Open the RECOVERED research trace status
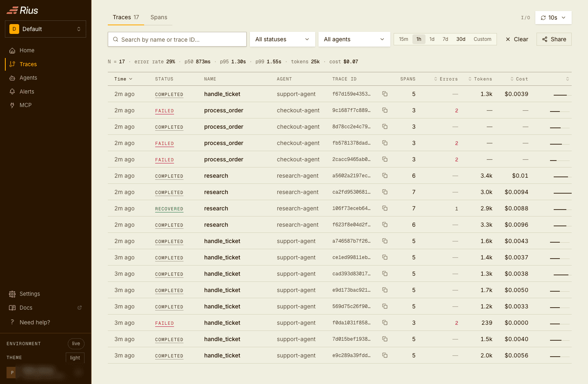Screen dimensions: 588x384 click(169, 209)
